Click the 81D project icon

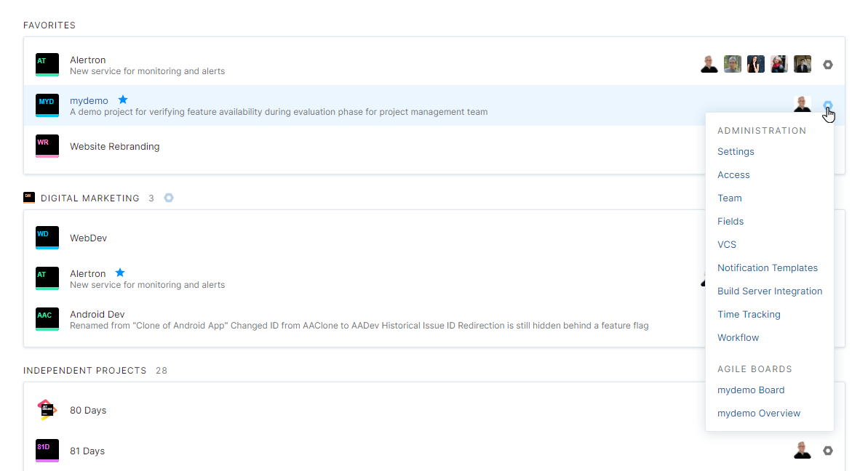tap(47, 451)
